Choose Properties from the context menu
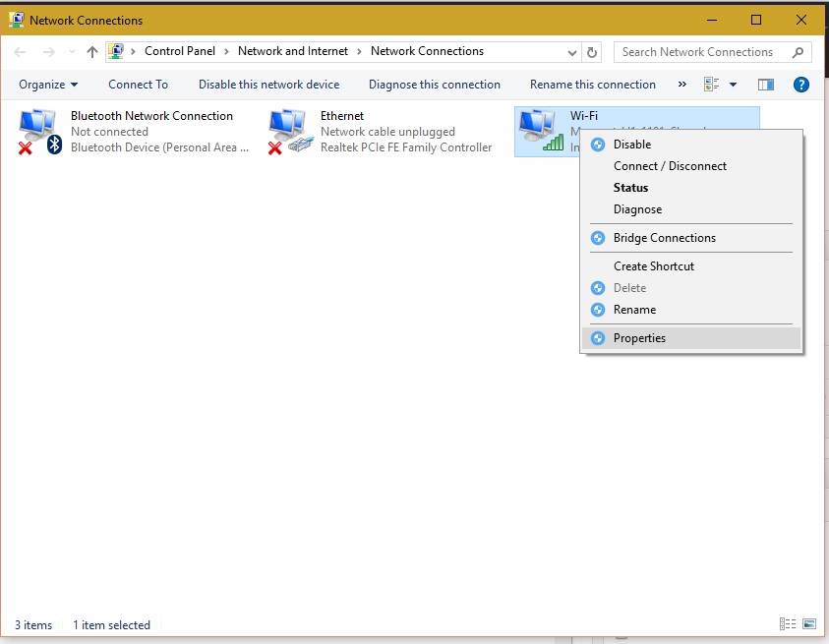 639,338
